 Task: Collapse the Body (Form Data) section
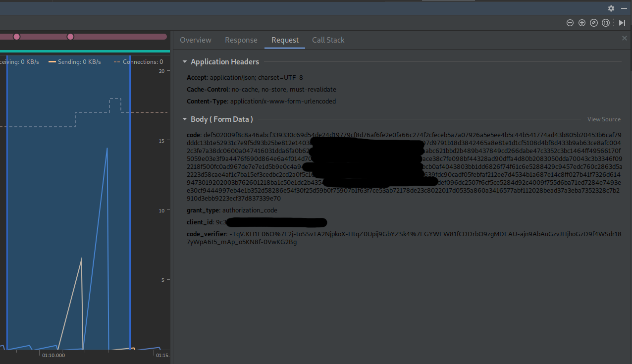coord(185,119)
